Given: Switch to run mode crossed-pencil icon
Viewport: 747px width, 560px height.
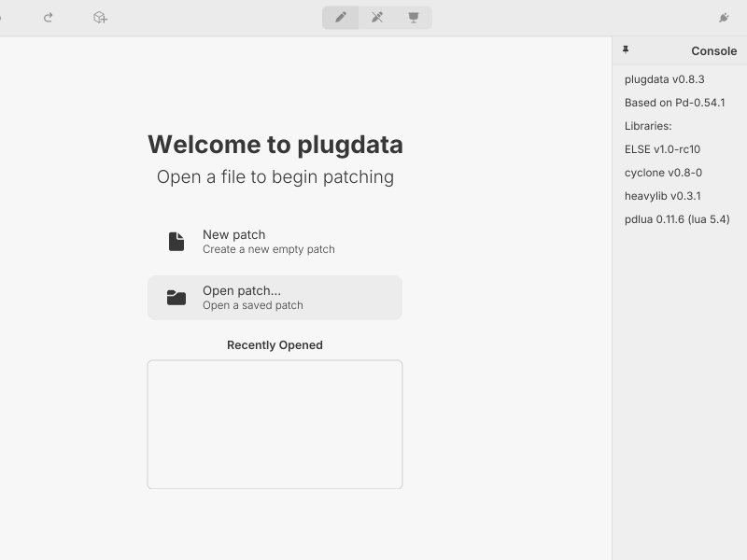Looking at the screenshot, I should coord(377,18).
